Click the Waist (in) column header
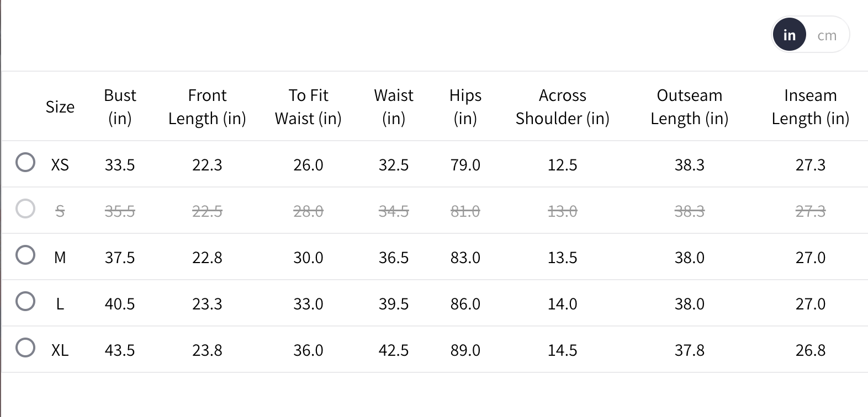 tap(393, 107)
